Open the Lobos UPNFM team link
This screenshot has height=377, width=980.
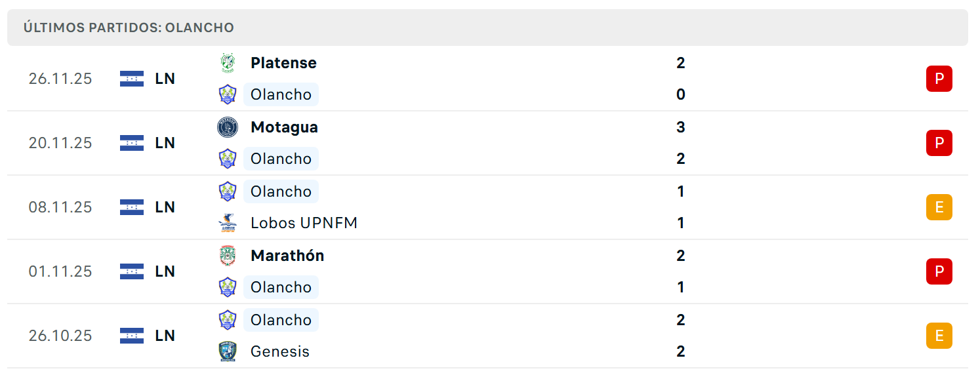(304, 223)
